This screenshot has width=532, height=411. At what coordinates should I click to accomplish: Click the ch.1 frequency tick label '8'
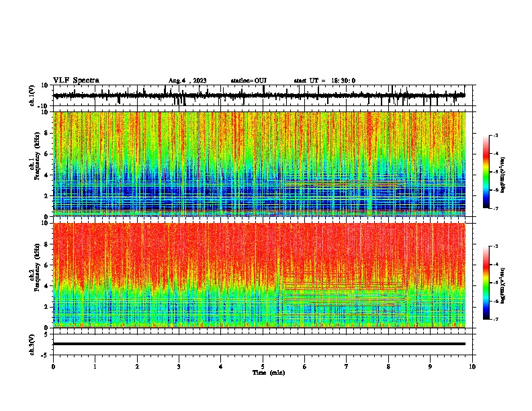click(x=46, y=133)
